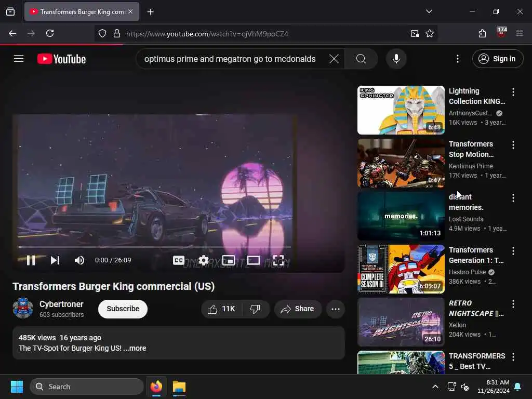
Task: Open the Firefox application menu
Action: point(519,33)
